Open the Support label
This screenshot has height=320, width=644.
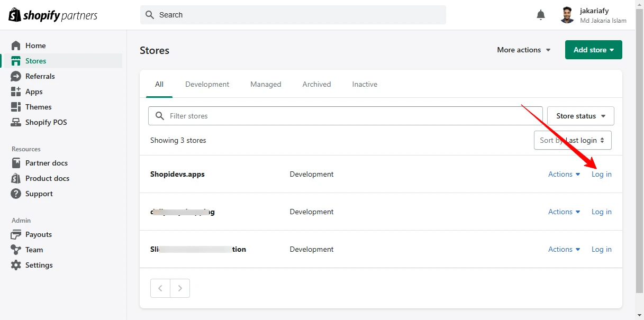(x=39, y=194)
